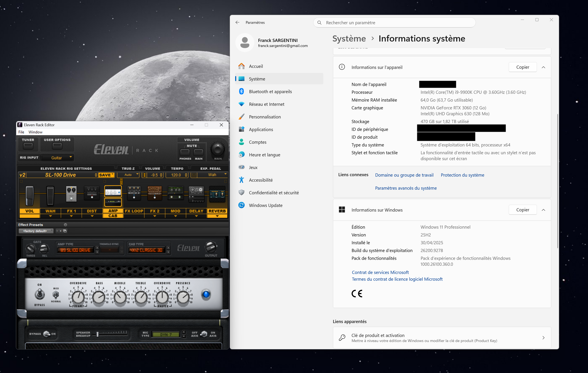The image size is (588, 373).
Task: Open the SAVE dropdown for the rig
Action: pyautogui.click(x=106, y=175)
